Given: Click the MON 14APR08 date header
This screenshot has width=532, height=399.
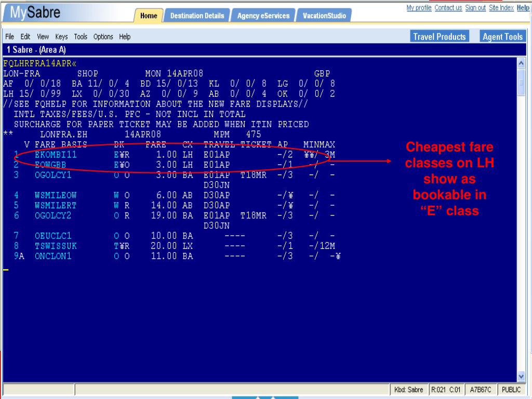Looking at the screenshot, I should click(x=174, y=74).
